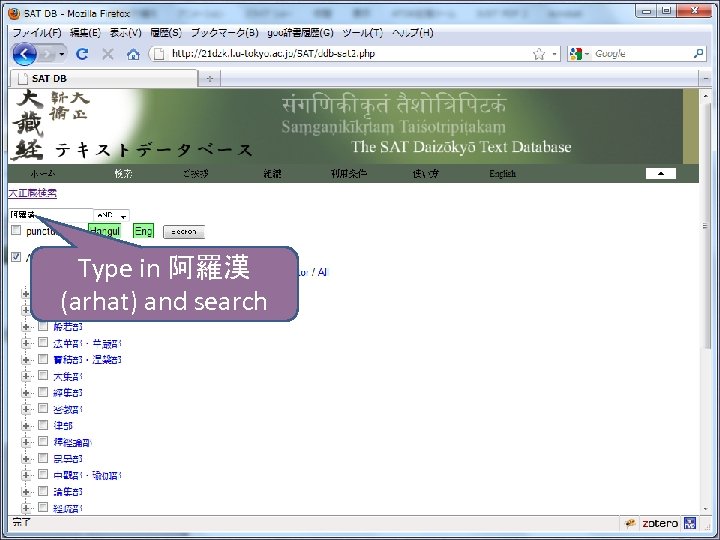Image resolution: width=720 pixels, height=540 pixels.
Task: Click the 使い方 nav link
Action: (425, 174)
